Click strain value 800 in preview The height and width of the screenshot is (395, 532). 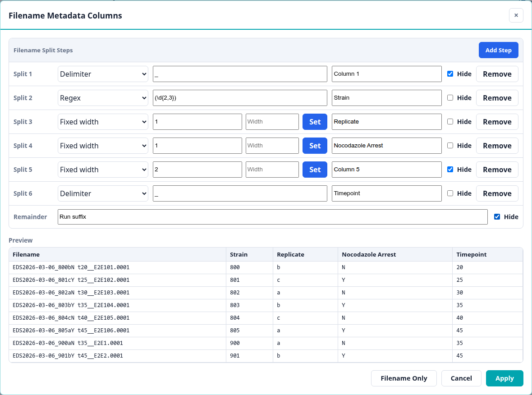(235, 267)
